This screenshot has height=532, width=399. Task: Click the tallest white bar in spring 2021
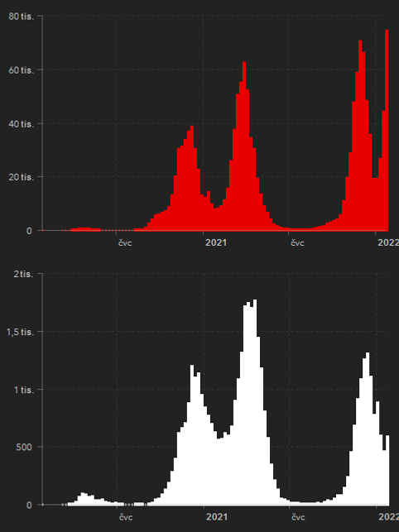[255, 402]
